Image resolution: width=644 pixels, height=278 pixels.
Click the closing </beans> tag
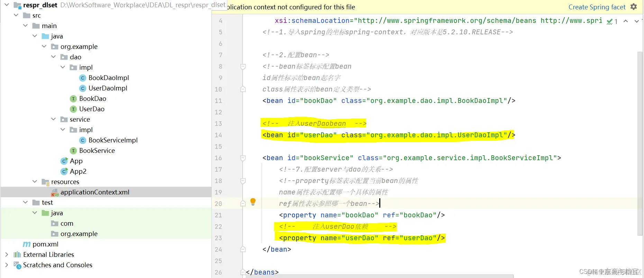coord(262,272)
